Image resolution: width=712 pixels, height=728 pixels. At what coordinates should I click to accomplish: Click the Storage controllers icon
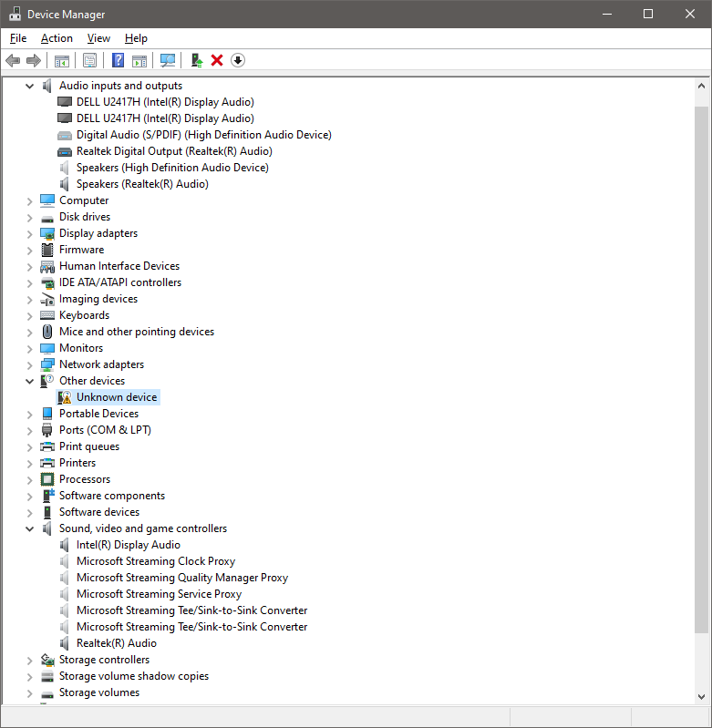pos(47,660)
